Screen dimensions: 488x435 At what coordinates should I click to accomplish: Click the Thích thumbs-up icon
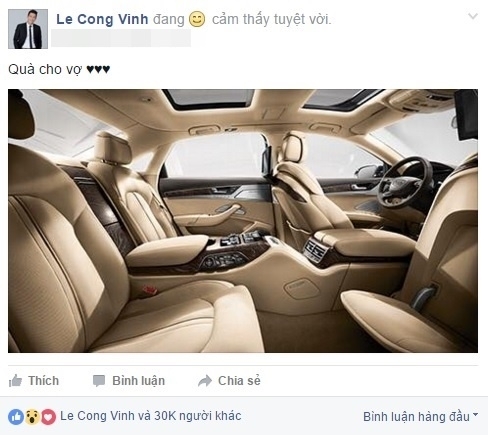click(x=15, y=381)
